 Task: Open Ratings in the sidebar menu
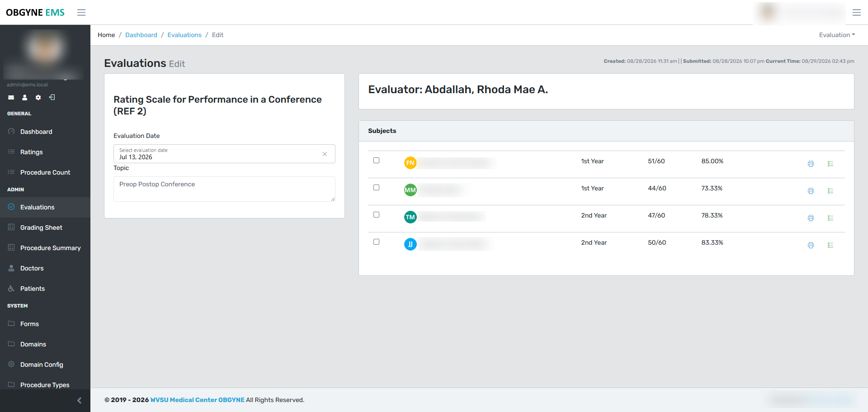(x=45, y=152)
